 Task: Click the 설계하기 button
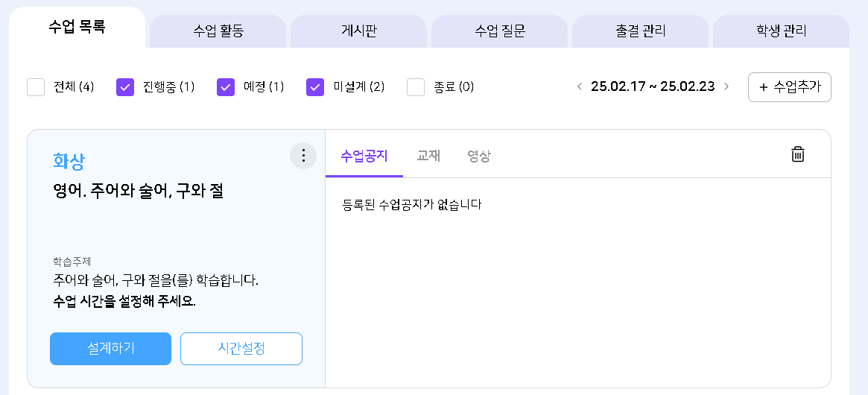[110, 348]
